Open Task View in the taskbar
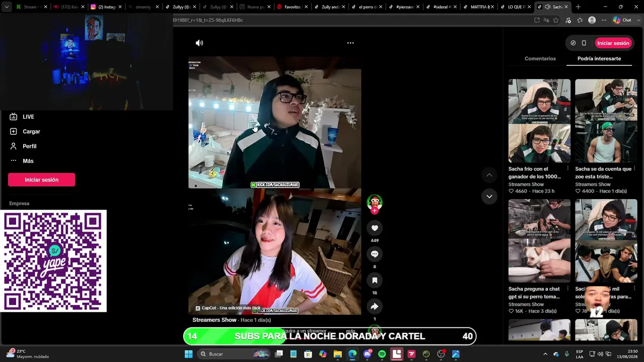The image size is (644, 362). (x=279, y=354)
